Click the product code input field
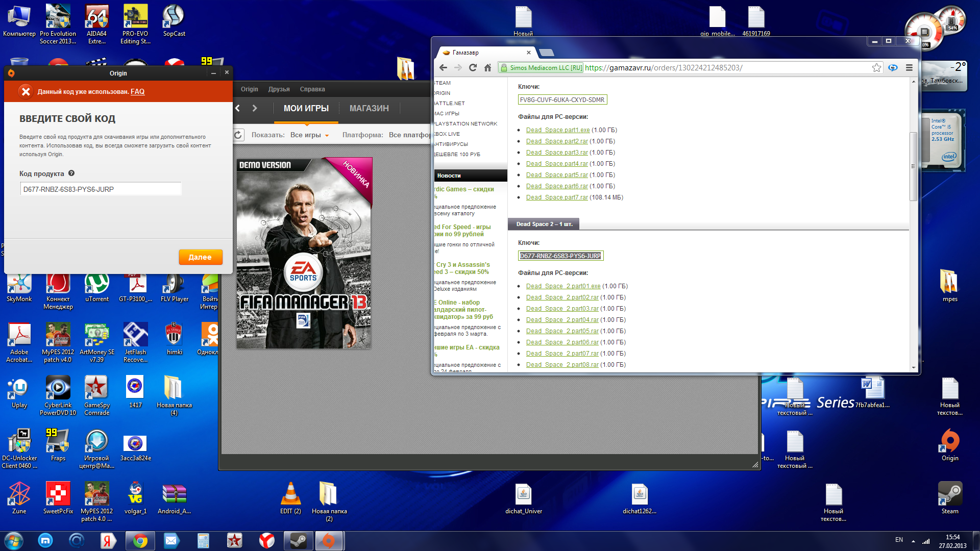Screen dimensions: 980x551 101,189
